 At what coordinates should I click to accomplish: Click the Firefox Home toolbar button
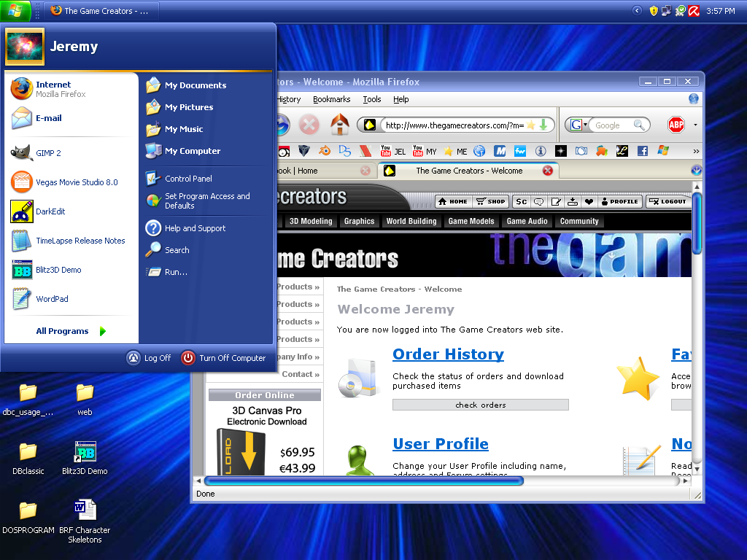pyautogui.click(x=340, y=125)
